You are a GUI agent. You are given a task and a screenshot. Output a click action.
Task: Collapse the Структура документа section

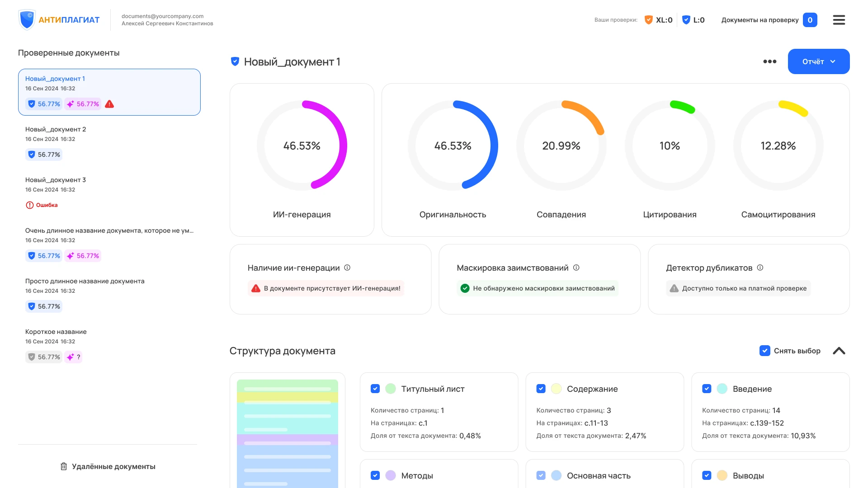point(839,351)
